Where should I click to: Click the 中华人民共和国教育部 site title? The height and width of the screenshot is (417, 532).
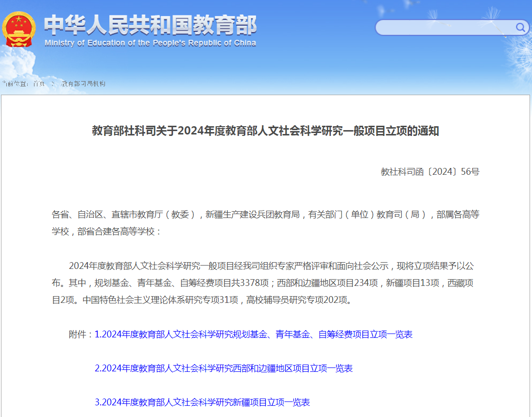click(x=150, y=25)
